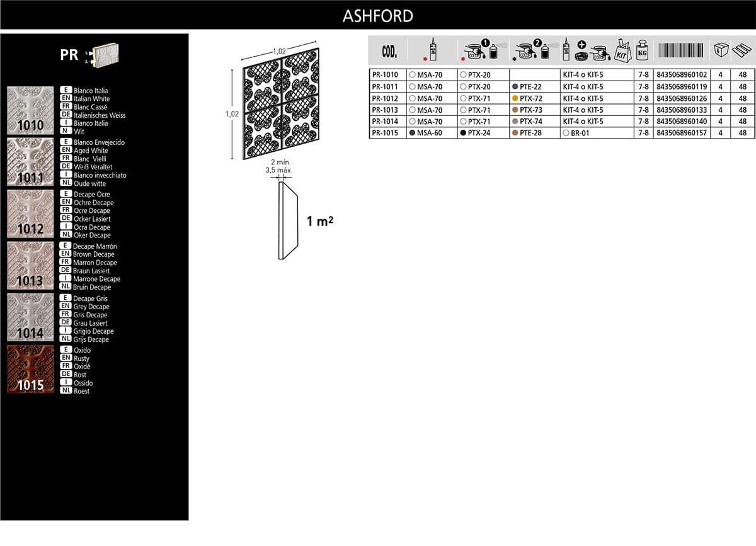Click the KIT bag icon in header

tap(622, 51)
